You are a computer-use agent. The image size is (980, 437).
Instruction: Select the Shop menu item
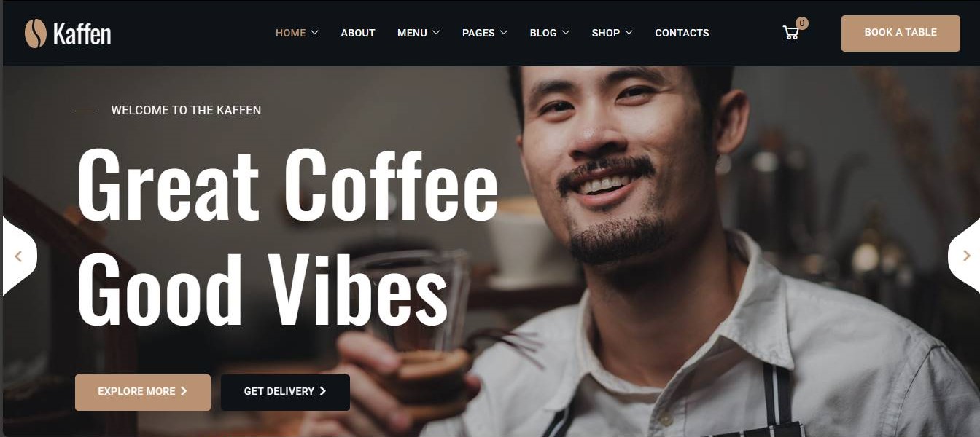pyautogui.click(x=605, y=33)
